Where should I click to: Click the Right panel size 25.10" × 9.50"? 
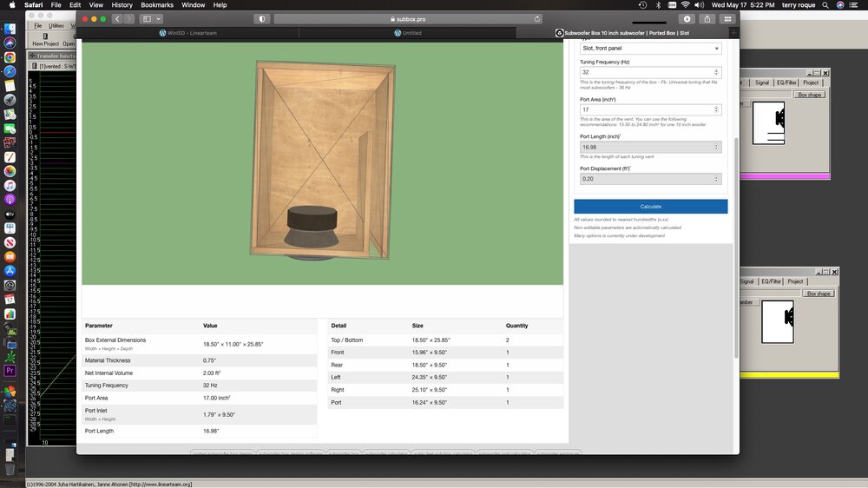[429, 390]
